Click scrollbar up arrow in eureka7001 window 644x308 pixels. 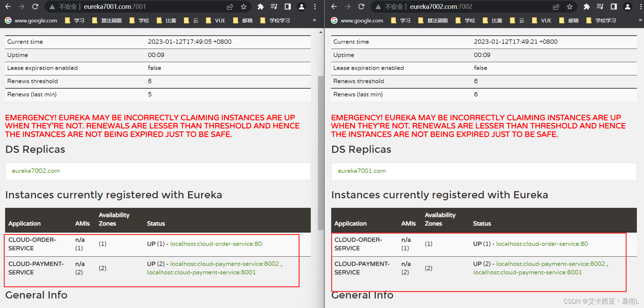tap(321, 32)
